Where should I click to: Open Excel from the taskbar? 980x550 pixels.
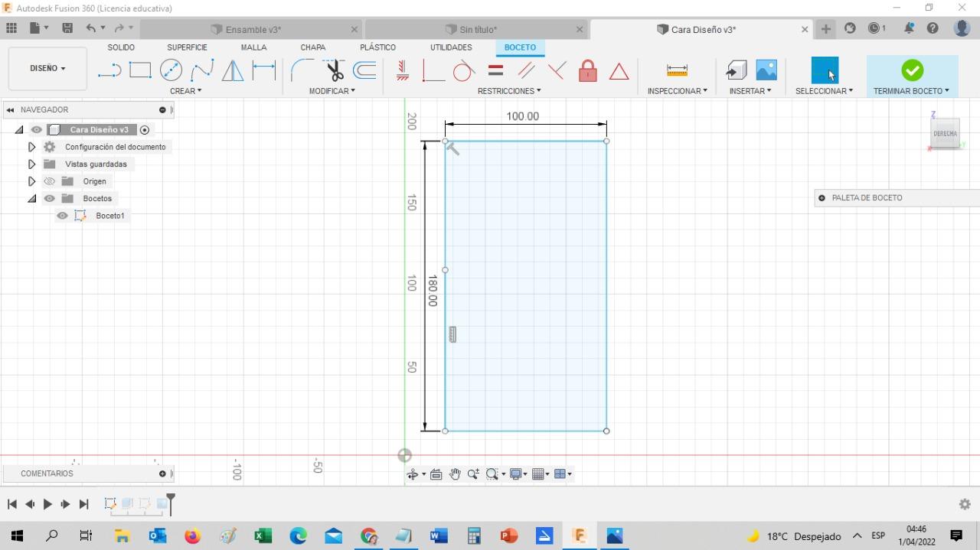(263, 536)
